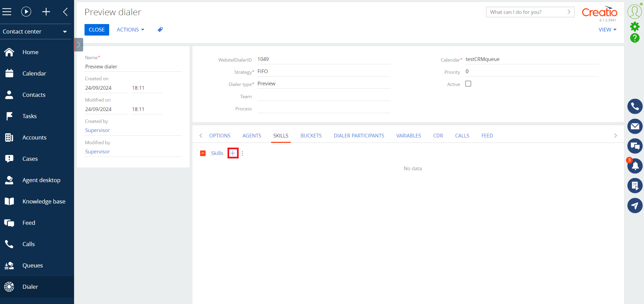Viewport: 644px width, 304px height.
Task: Open the chat messages panel
Action: [x=635, y=146]
